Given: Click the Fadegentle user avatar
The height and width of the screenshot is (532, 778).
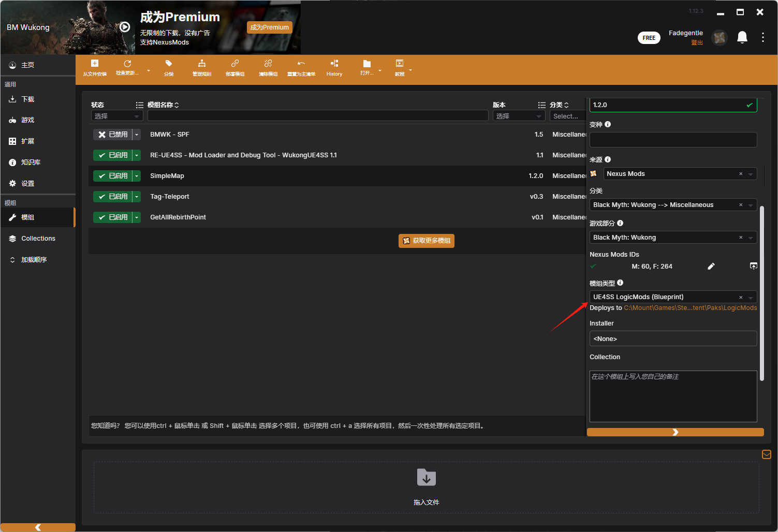Looking at the screenshot, I should [720, 37].
